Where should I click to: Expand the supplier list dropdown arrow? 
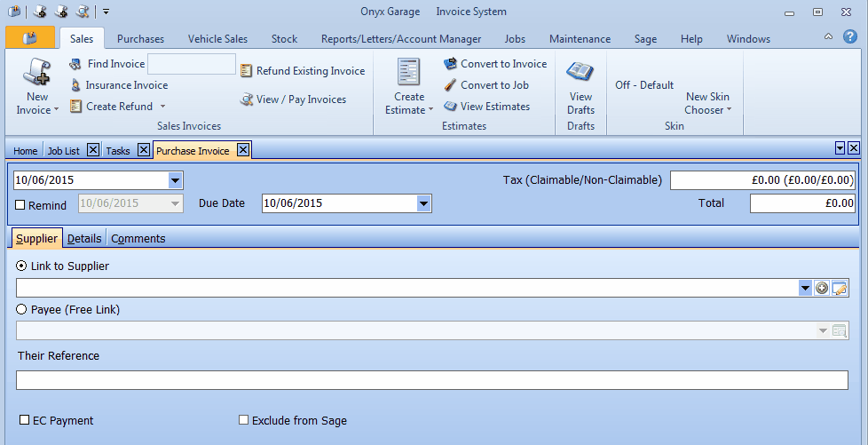(x=805, y=288)
